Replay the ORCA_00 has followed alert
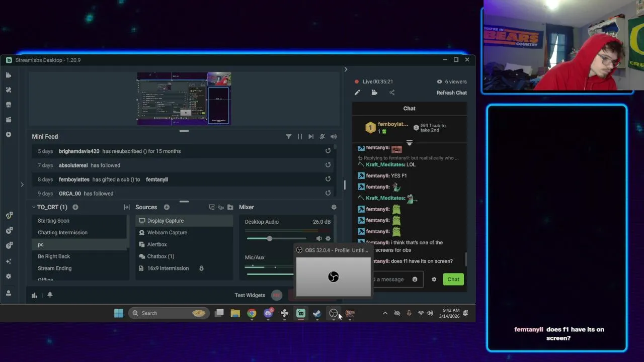The image size is (644, 362). (x=328, y=193)
